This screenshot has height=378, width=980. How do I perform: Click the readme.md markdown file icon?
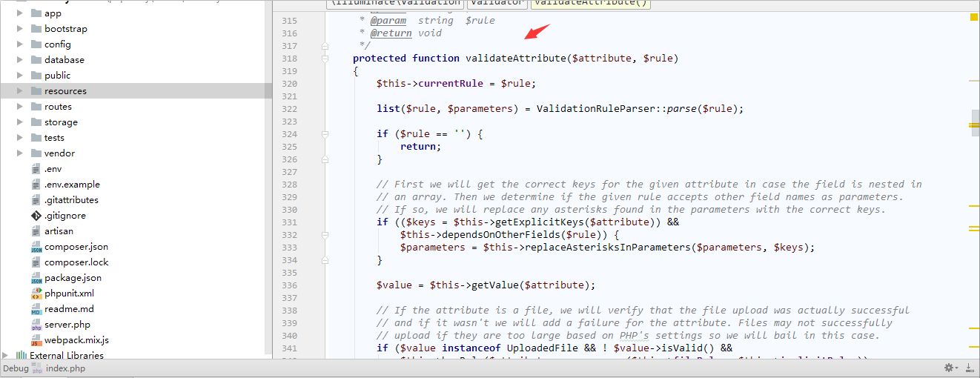coord(36,309)
